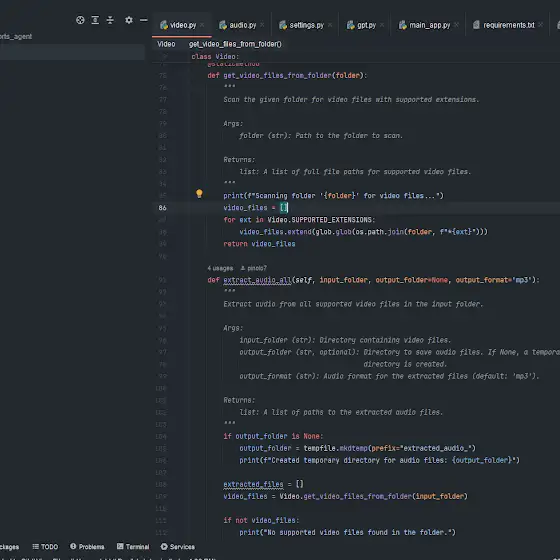Viewport: 560px width, 560px height.
Task: Close the main_app.py tab
Action: (456, 25)
